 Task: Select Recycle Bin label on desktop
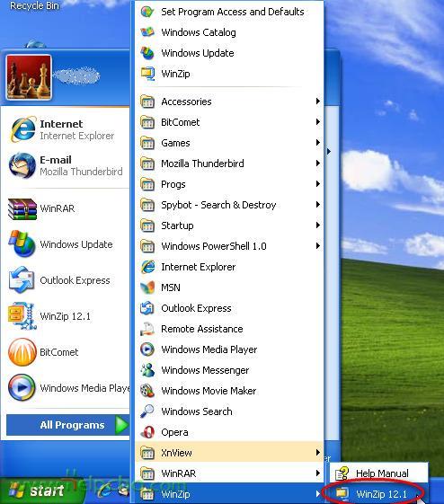coord(34,5)
